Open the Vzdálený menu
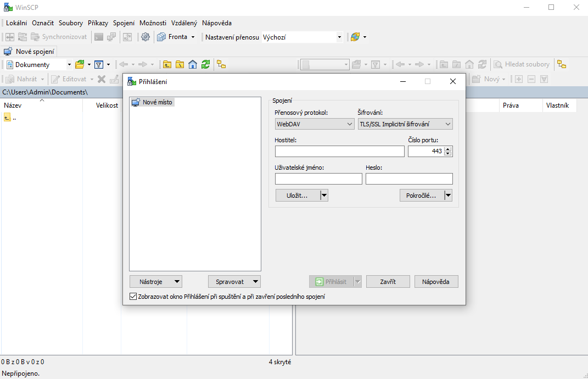 184,23
